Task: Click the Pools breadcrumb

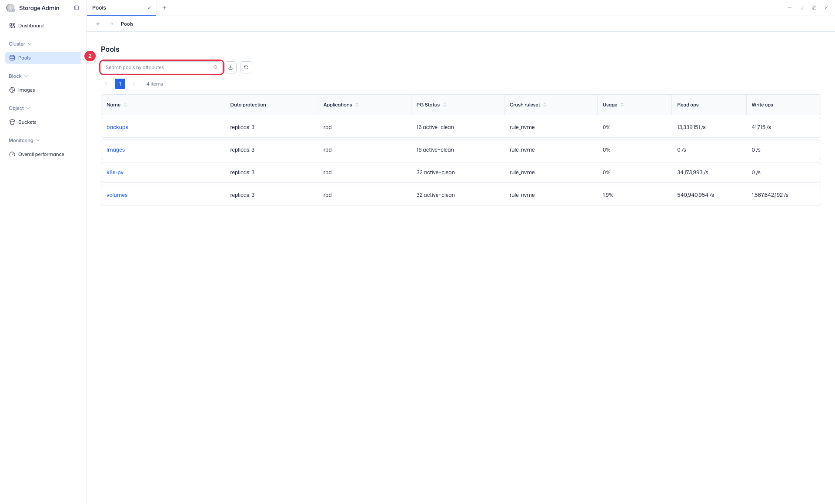Action: 127,24
